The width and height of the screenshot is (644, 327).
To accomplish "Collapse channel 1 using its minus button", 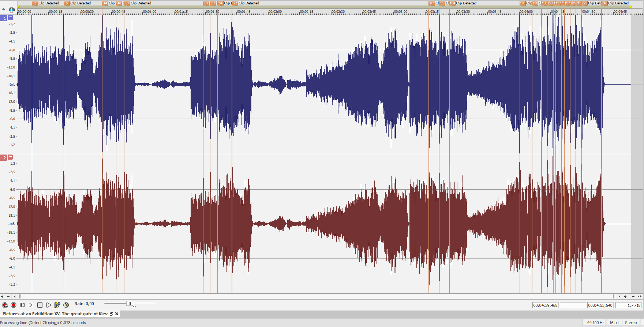I will [10, 18].
